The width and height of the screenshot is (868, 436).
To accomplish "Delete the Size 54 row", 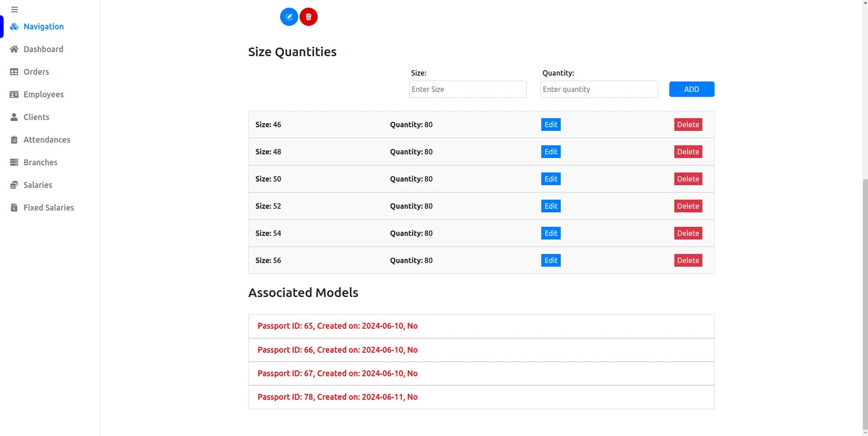I will click(x=688, y=233).
